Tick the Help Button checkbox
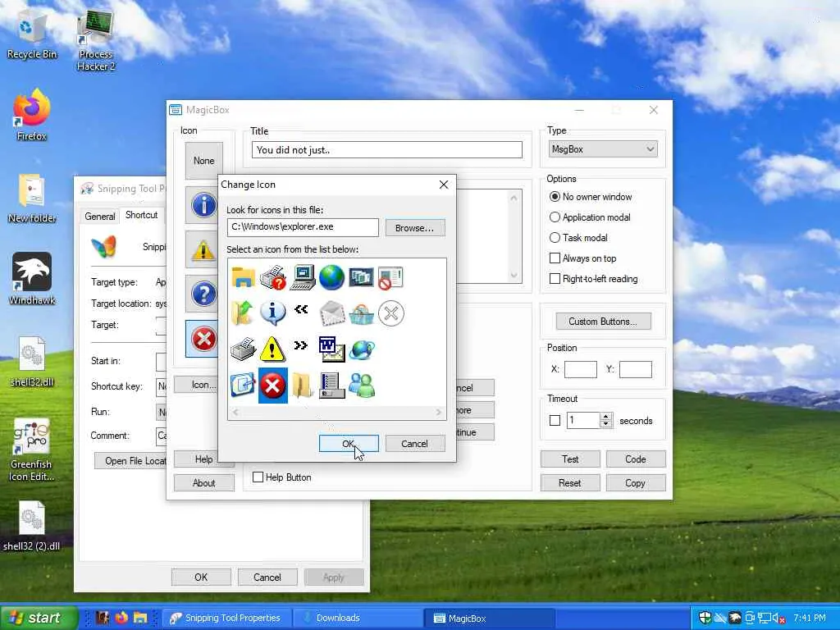This screenshot has height=630, width=840. tap(258, 477)
